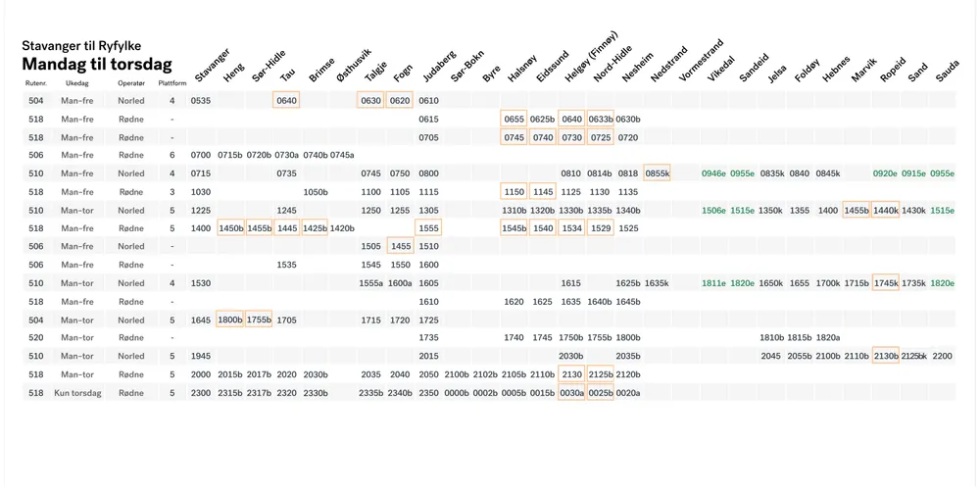Select the Operatør column heading
Screen dimensions: 980x494
131,83
